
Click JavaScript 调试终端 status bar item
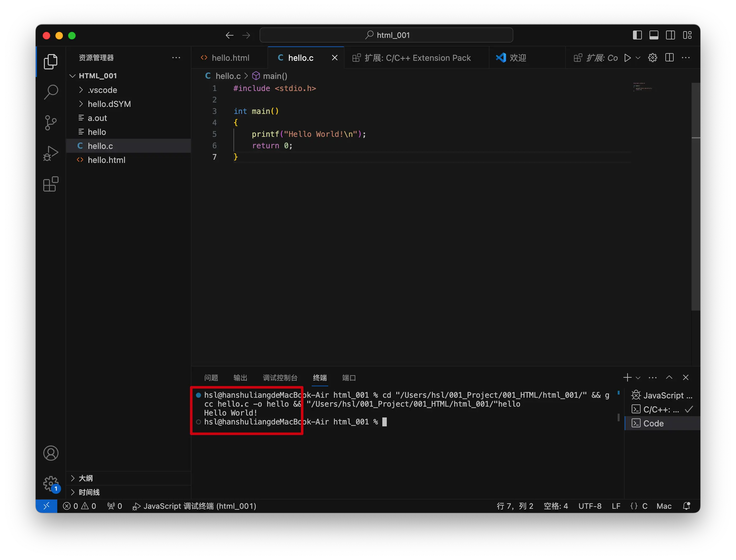pyautogui.click(x=194, y=507)
